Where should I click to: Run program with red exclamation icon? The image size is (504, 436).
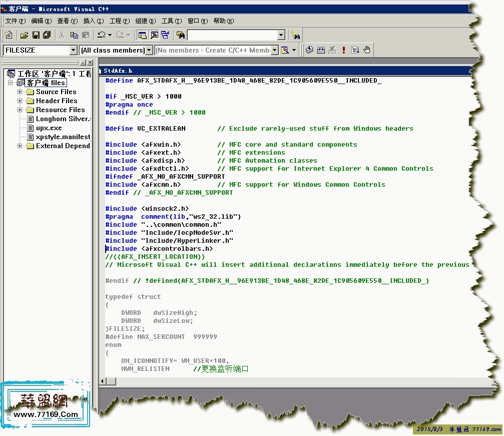(x=344, y=50)
